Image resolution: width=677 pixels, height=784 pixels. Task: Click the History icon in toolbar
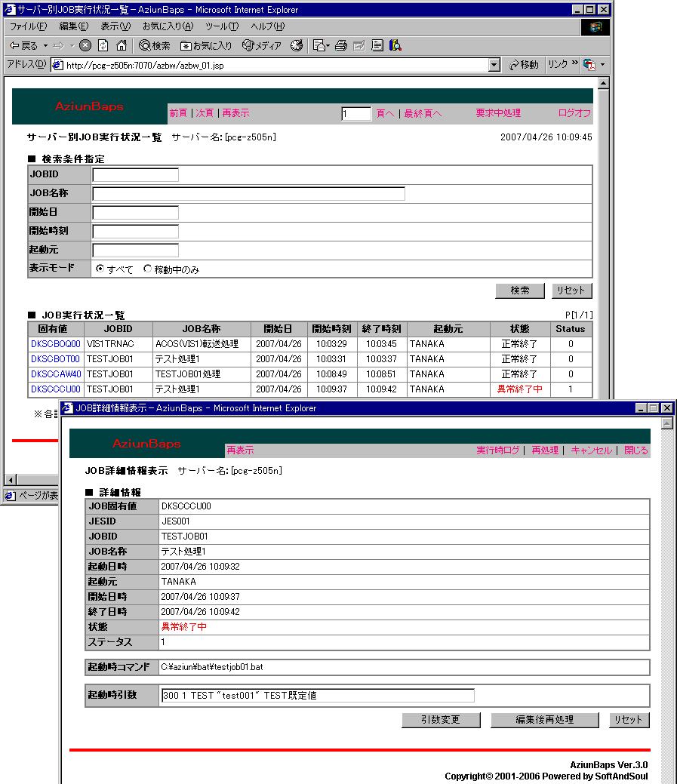point(297,45)
